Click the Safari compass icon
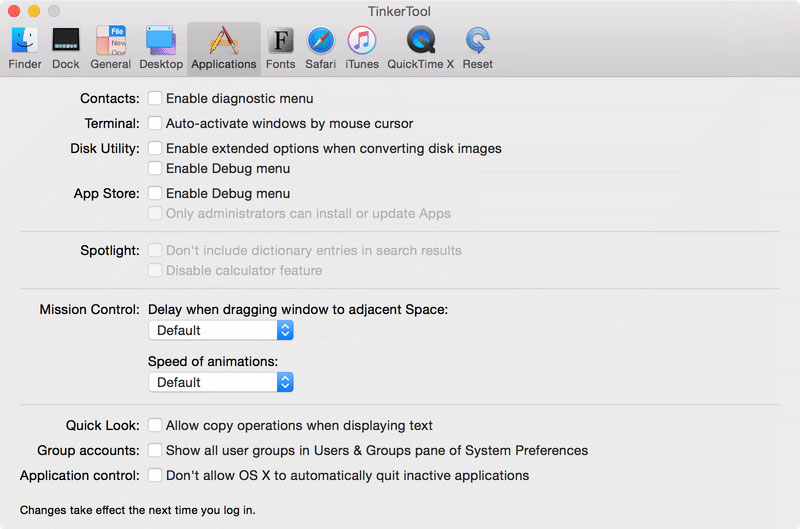This screenshot has height=529, width=800. click(320, 41)
